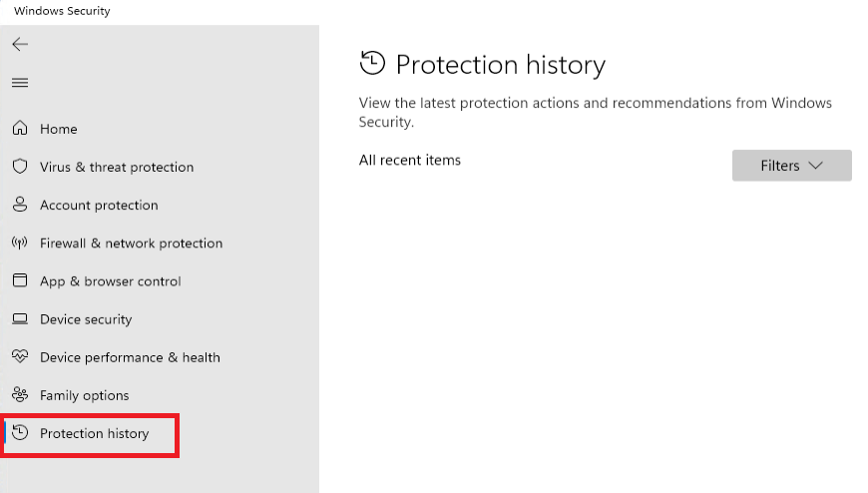Select Account protection menu item
Screen dimensions: 868x493
99,205
